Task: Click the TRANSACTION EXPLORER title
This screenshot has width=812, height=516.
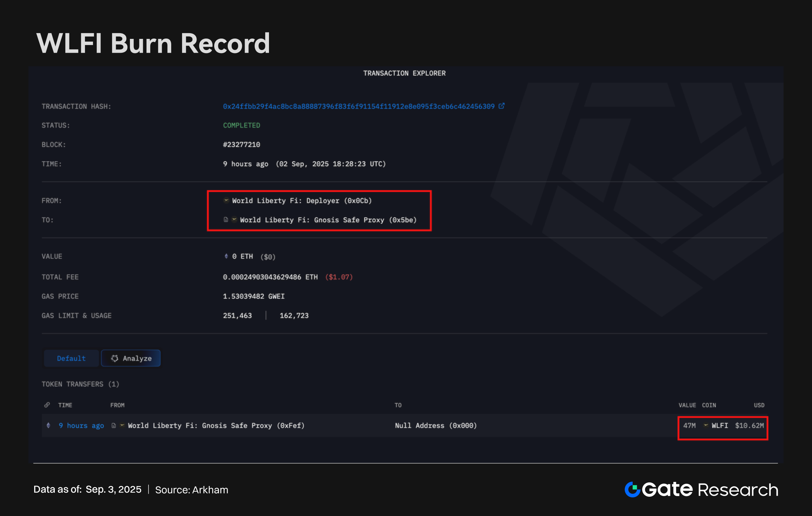Action: click(x=404, y=73)
